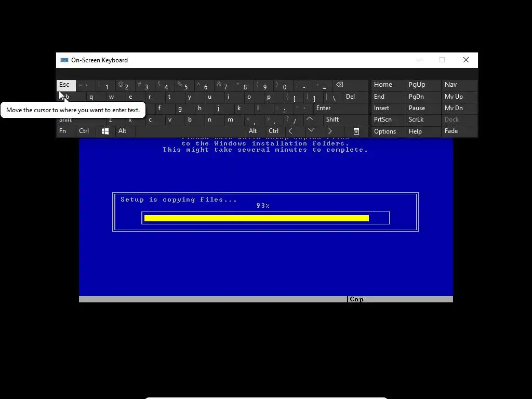532x399 pixels.
Task: Click the 93% progress text
Action: point(263,206)
